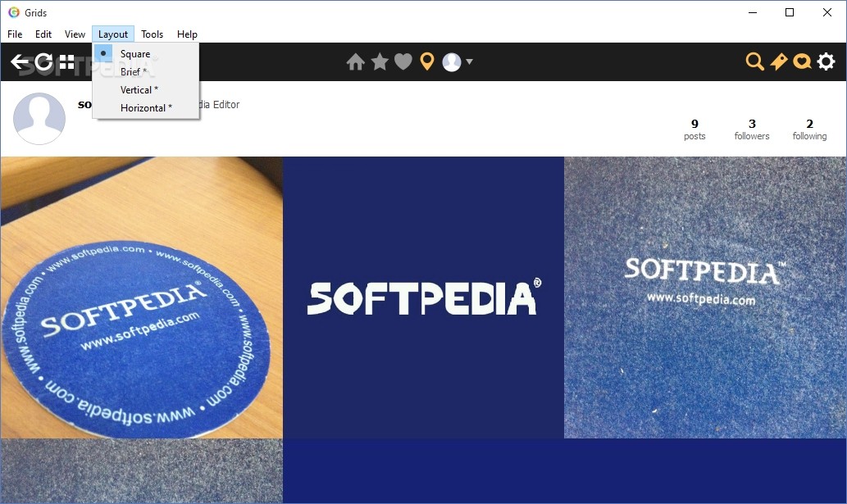The height and width of the screenshot is (504, 847).
Task: Open the Tools menu
Action: click(x=152, y=34)
